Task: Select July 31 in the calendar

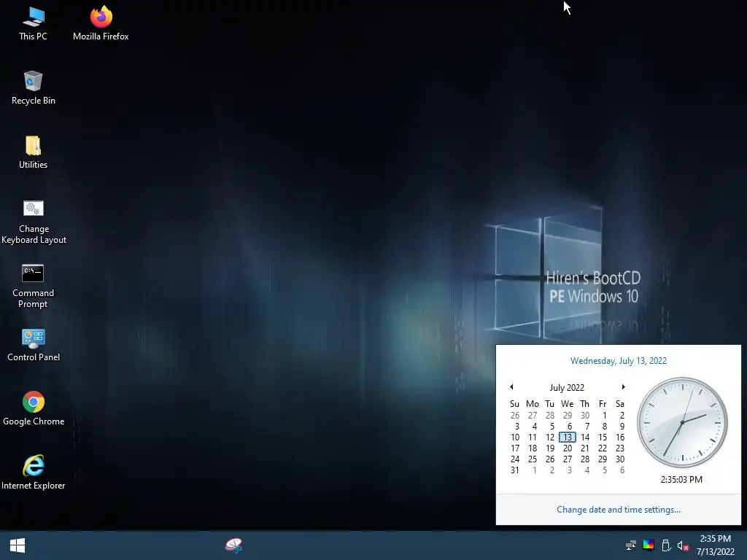Action: tap(515, 470)
